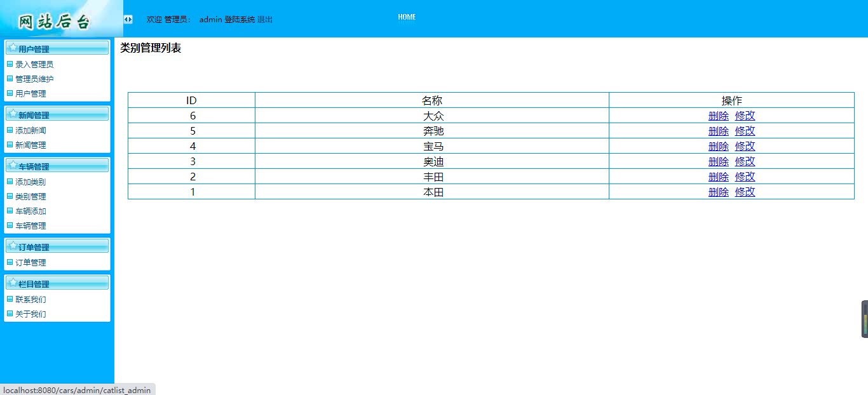Click the ID column header
This screenshot has height=395, width=868.
coord(191,100)
